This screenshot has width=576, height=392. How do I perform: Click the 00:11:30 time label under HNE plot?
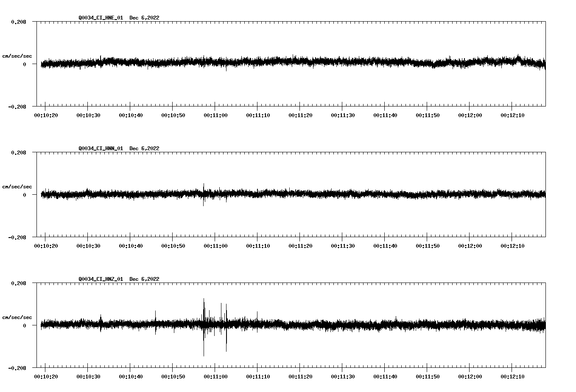[343, 115]
